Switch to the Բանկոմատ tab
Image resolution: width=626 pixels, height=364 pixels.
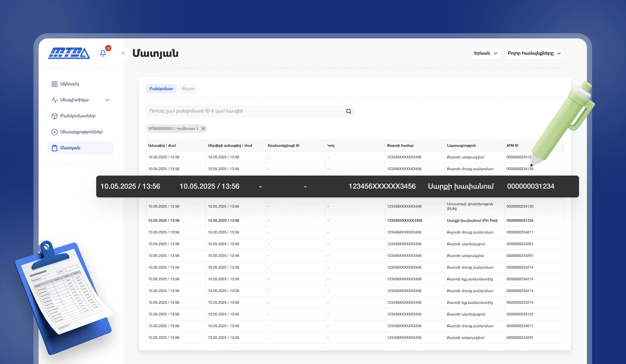point(161,89)
